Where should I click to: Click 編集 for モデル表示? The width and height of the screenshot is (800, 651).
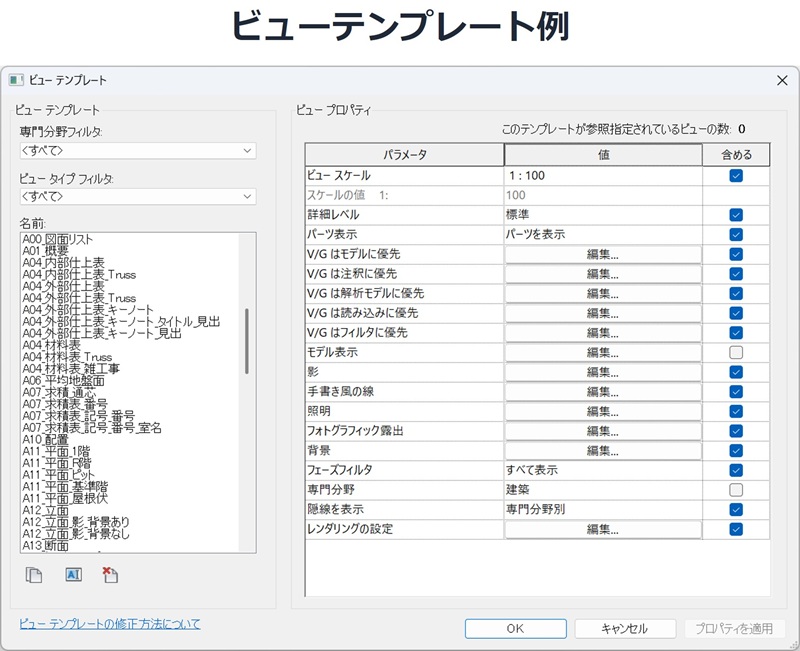[603, 353]
